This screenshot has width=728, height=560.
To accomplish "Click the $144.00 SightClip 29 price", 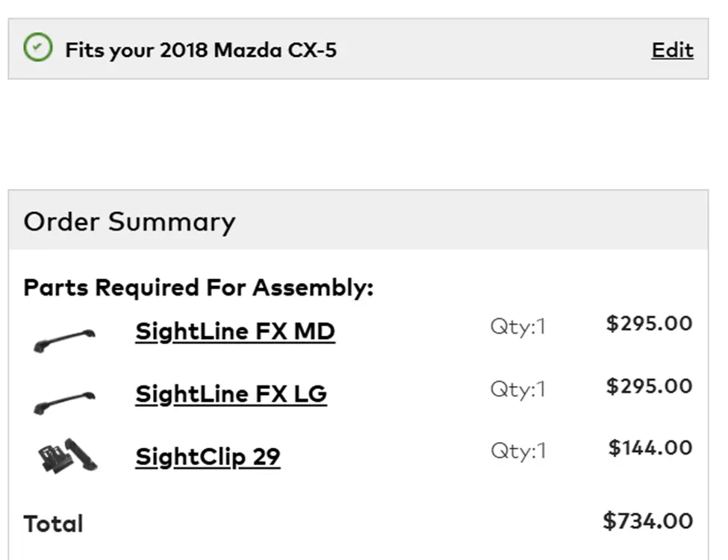I will click(x=650, y=448).
